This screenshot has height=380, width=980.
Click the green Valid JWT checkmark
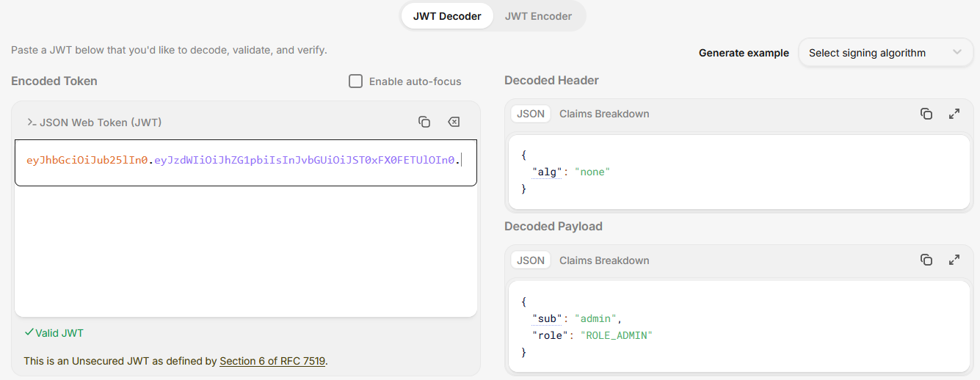click(29, 332)
